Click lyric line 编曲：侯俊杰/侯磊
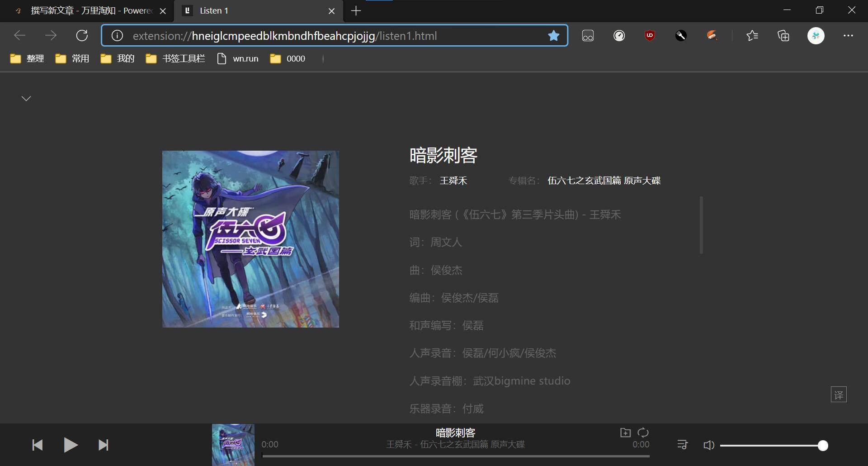Viewport: 868px width, 466px height. click(454, 298)
